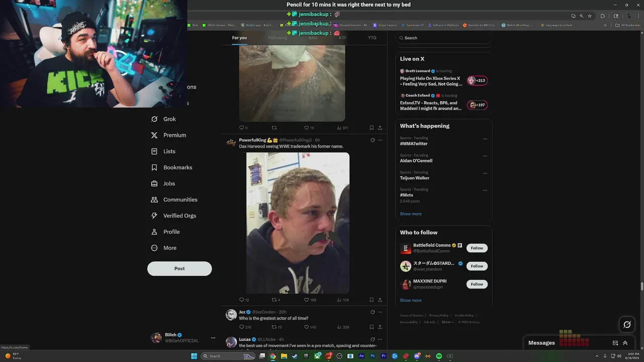Open the mustache boy image in PowerfulKing's post

(x=298, y=223)
